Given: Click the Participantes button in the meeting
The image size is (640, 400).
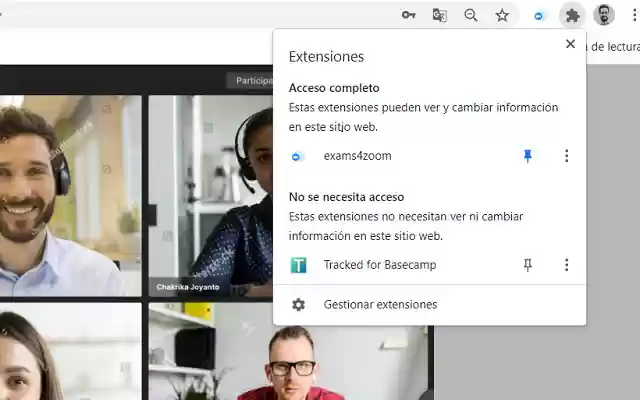Looking at the screenshot, I should (x=250, y=80).
